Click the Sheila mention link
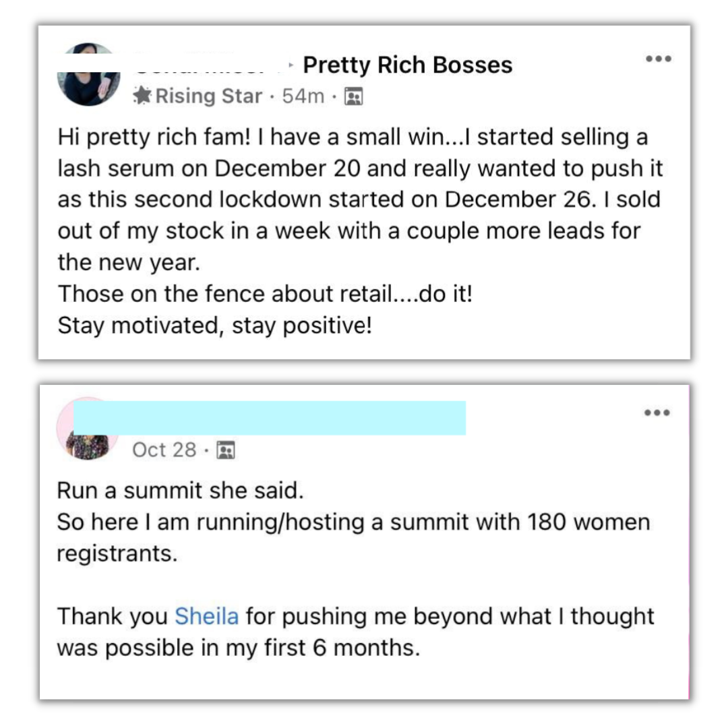Viewport: 728px width, 728px height. pos(206,616)
